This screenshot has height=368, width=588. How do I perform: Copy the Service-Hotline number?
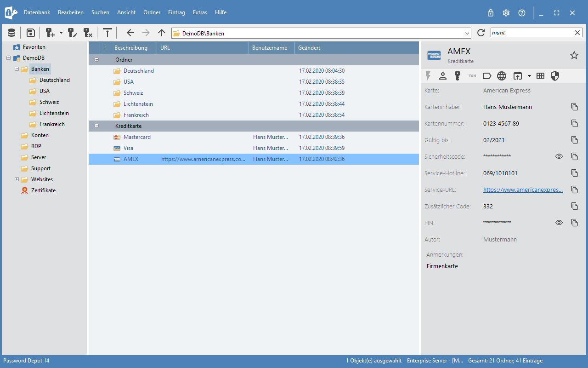(575, 173)
